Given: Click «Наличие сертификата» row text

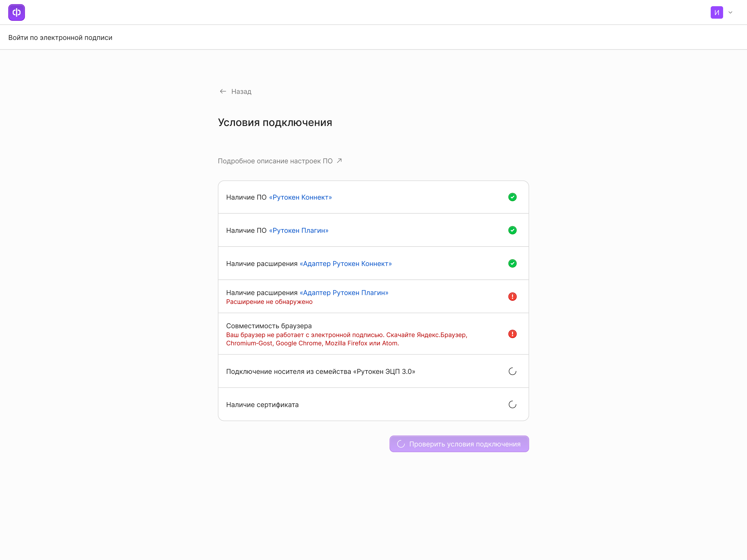Looking at the screenshot, I should click(x=262, y=405).
